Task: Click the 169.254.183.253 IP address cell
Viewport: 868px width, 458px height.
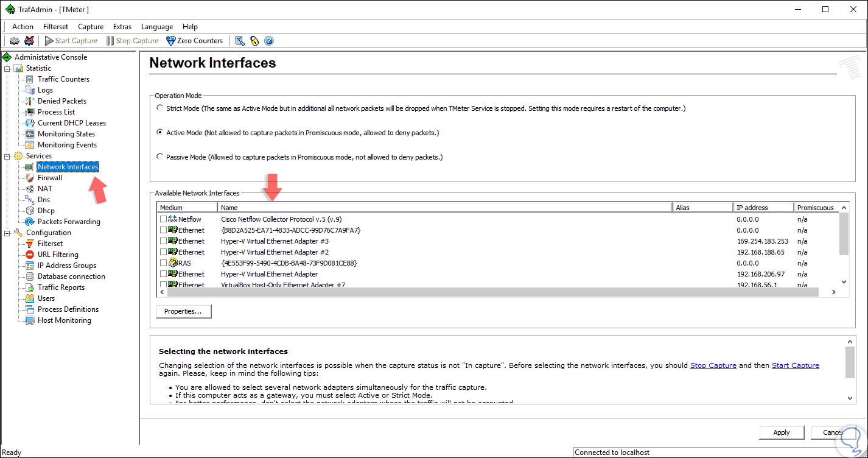Action: click(763, 241)
